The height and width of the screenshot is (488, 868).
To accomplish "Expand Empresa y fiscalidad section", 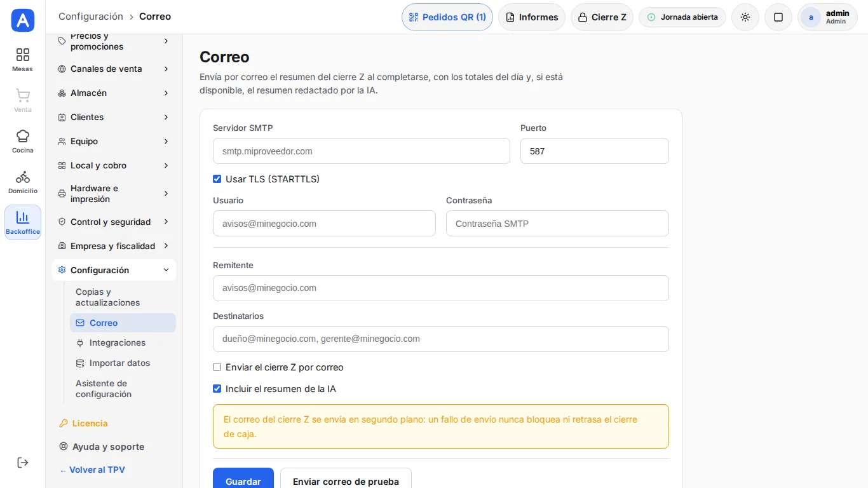I will pyautogui.click(x=114, y=246).
